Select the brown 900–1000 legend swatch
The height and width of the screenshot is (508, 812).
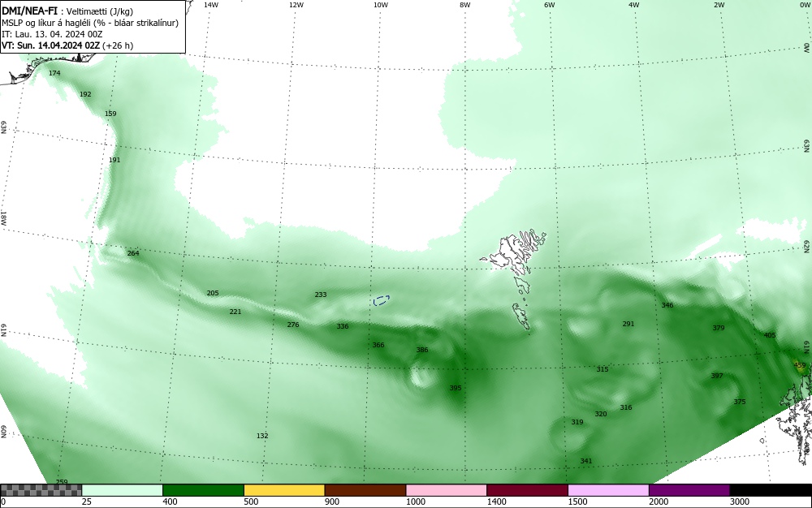[365, 490]
